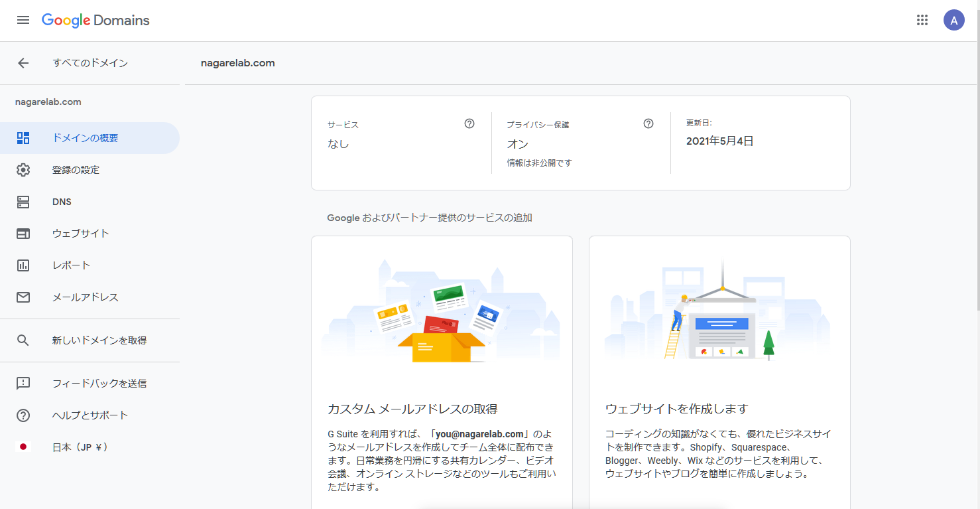Click the 登録の設定 gear icon
The image size is (980, 509).
coord(23,170)
